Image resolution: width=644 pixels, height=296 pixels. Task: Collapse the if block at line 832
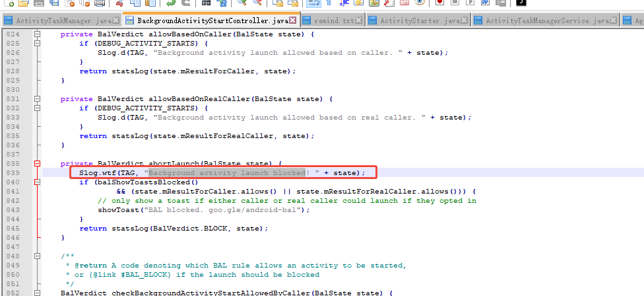click(38, 108)
